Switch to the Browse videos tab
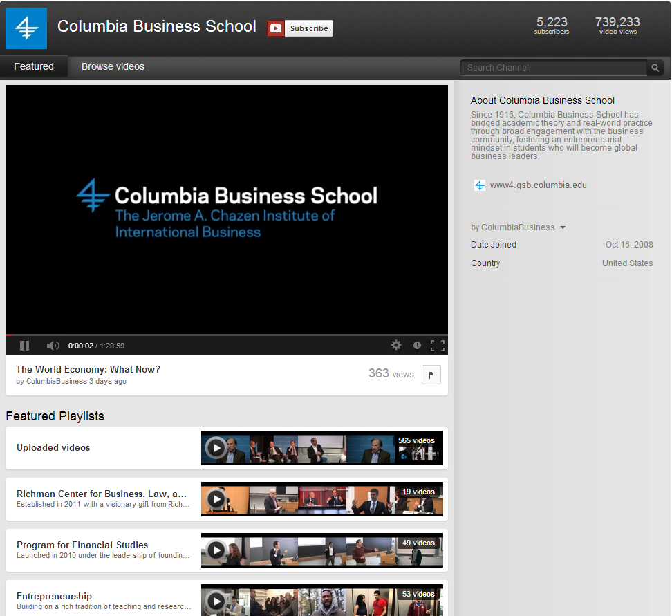The image size is (672, 616). (x=113, y=66)
